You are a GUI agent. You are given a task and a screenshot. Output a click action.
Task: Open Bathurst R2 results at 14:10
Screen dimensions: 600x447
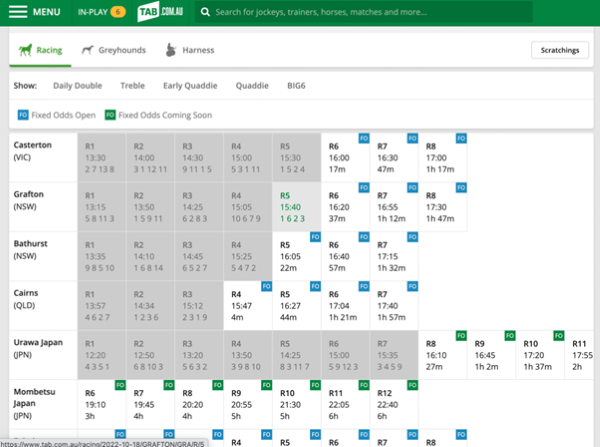point(150,256)
